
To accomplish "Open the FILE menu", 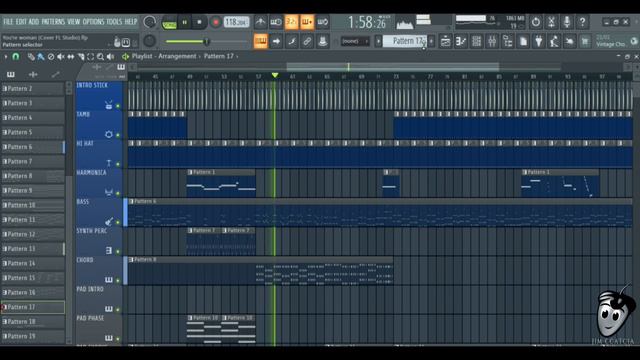I will pos(8,22).
